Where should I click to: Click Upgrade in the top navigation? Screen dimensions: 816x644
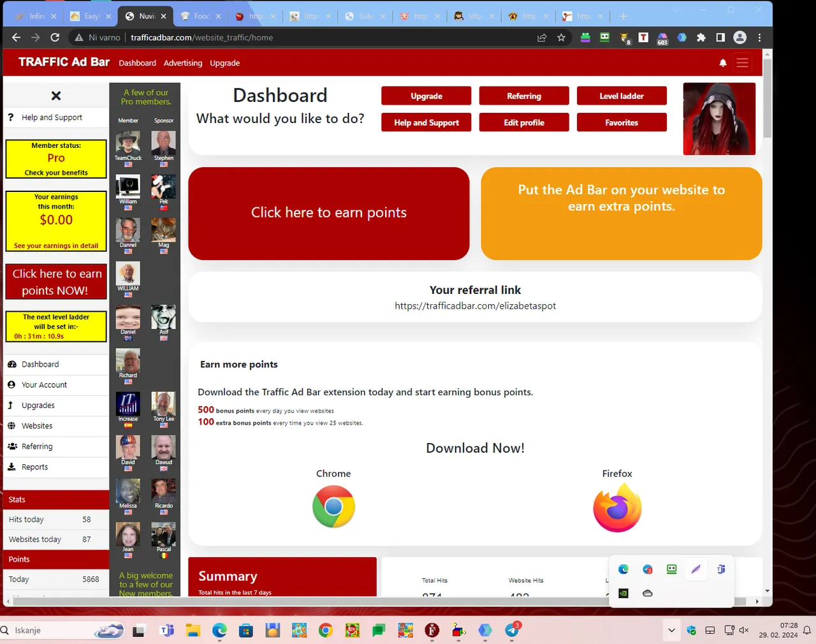point(225,63)
